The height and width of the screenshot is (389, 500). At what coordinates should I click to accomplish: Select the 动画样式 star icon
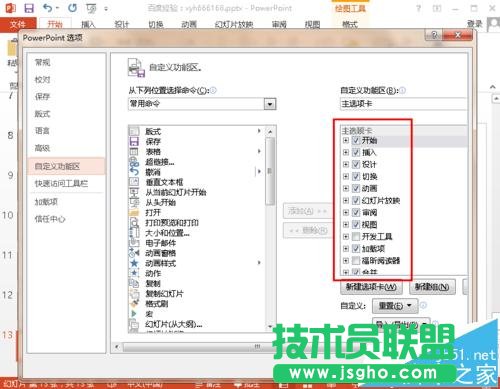134,263
